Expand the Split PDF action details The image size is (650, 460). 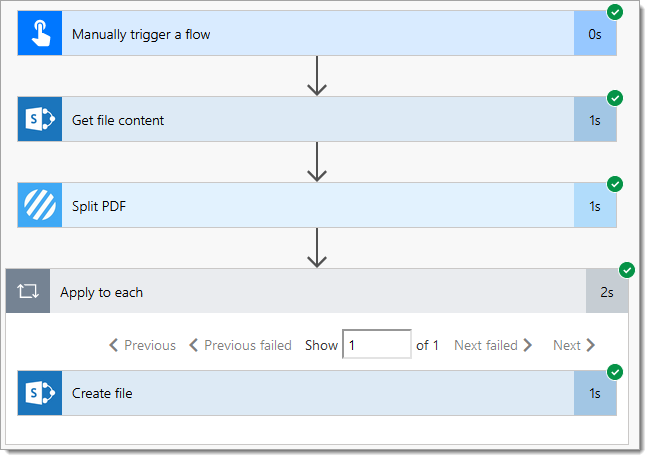pyautogui.click(x=317, y=205)
